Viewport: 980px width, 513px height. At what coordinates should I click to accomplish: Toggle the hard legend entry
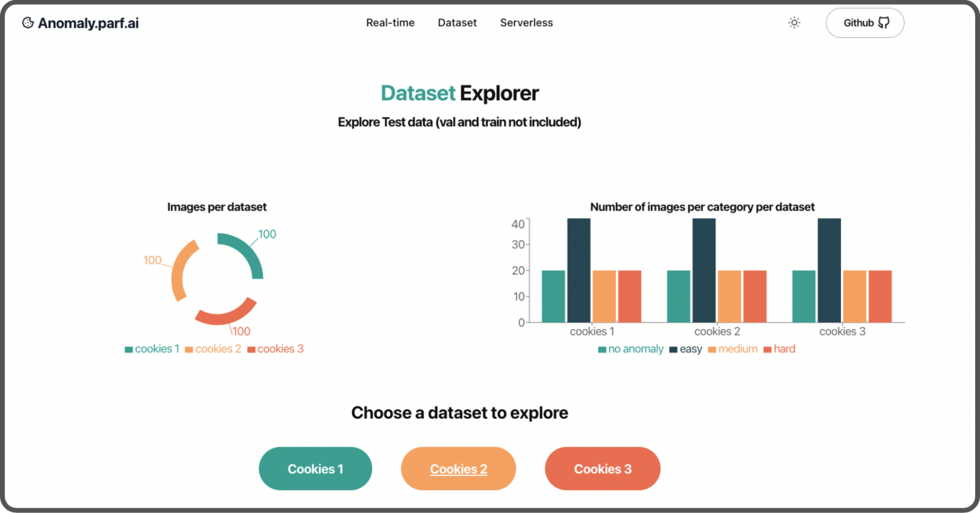780,349
